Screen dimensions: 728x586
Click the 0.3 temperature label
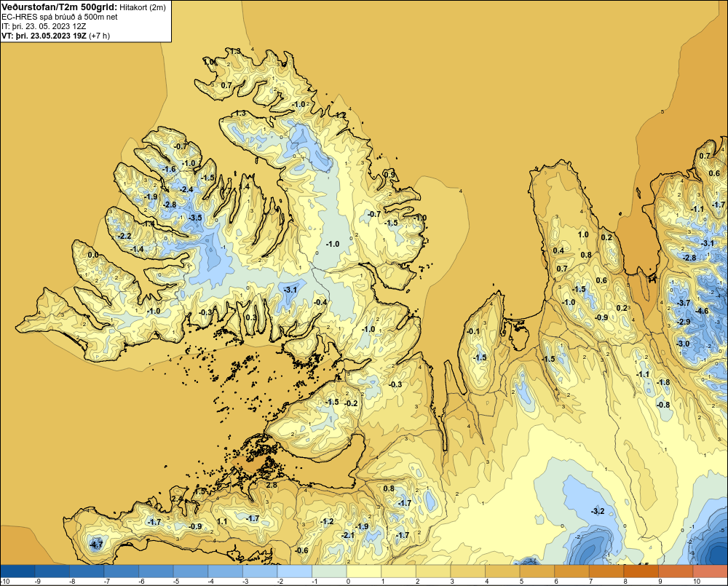[x=250, y=317]
